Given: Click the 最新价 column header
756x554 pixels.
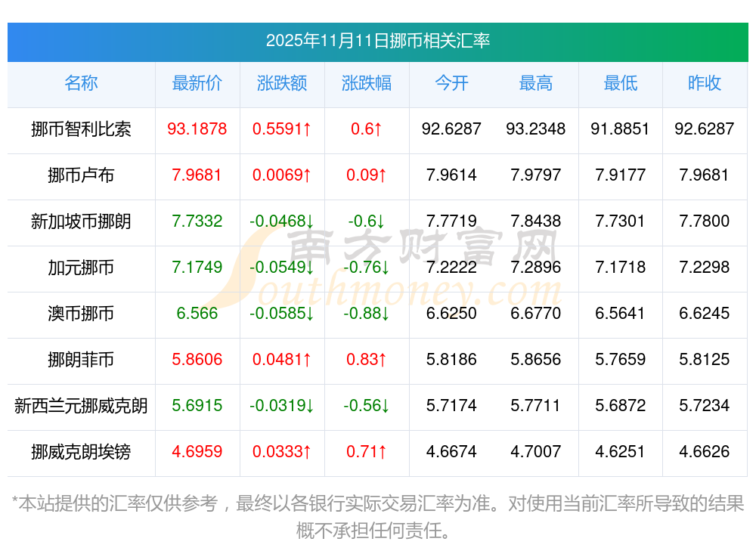Looking at the screenshot, I should click(197, 83).
